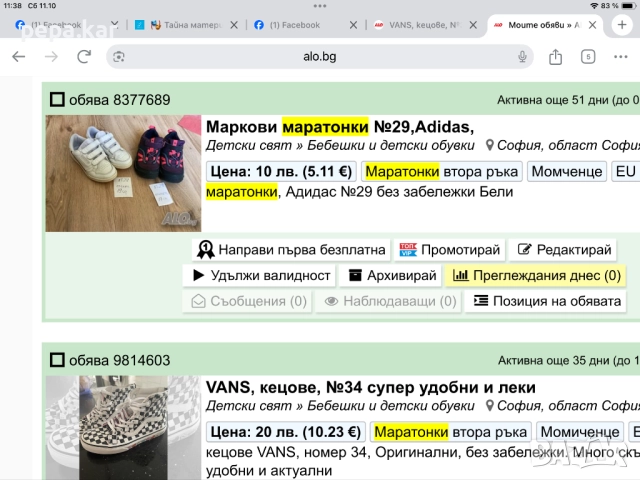Open Детски свят category link in VANS listing
The height and width of the screenshot is (480, 640).
coord(249,406)
